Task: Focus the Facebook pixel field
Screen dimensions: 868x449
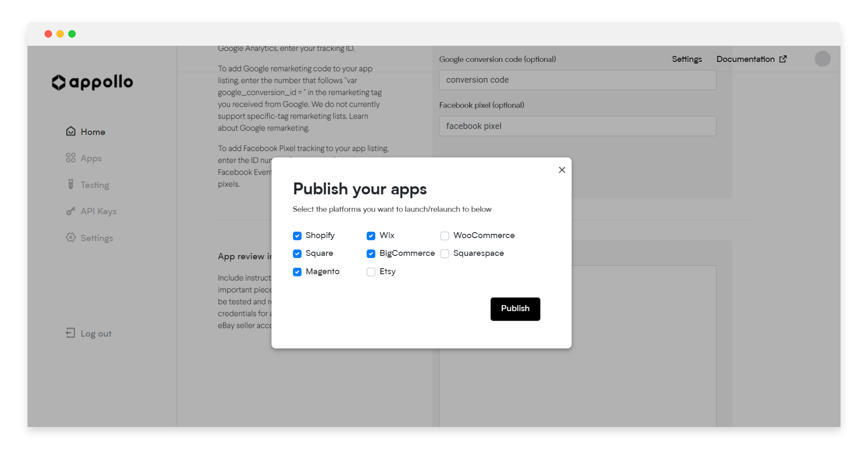Action: (578, 126)
